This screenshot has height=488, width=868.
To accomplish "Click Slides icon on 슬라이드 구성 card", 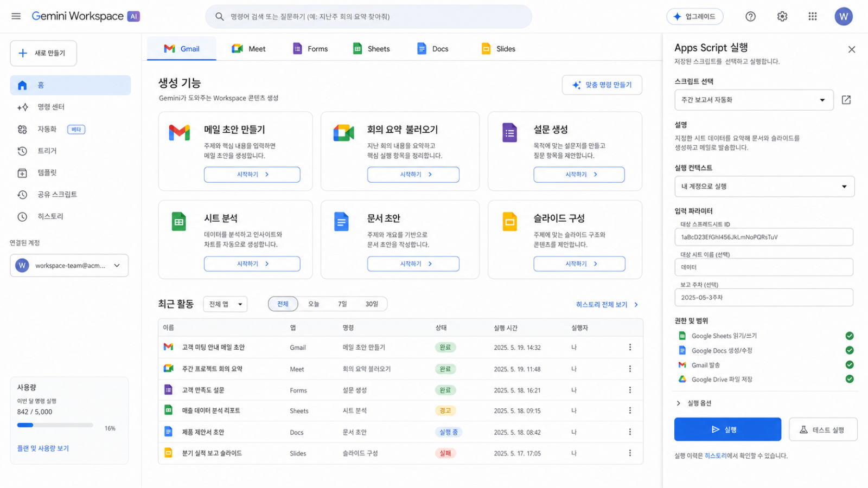I will click(509, 221).
